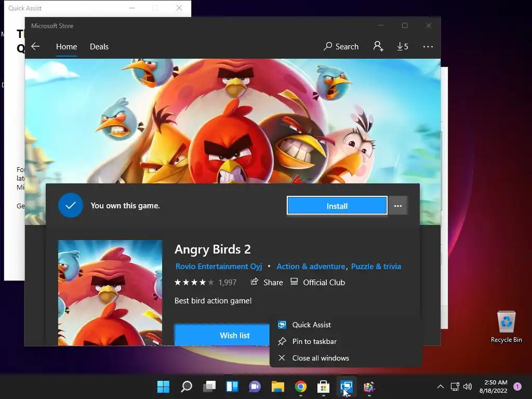The width and height of the screenshot is (532, 399).
Task: Select Quick Assist in the jump list
Action: tap(345, 325)
